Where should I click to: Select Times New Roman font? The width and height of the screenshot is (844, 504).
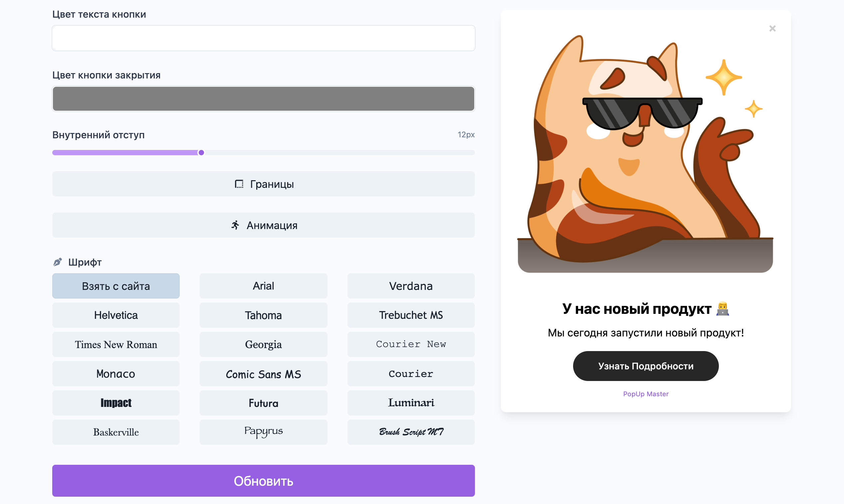coord(116,344)
